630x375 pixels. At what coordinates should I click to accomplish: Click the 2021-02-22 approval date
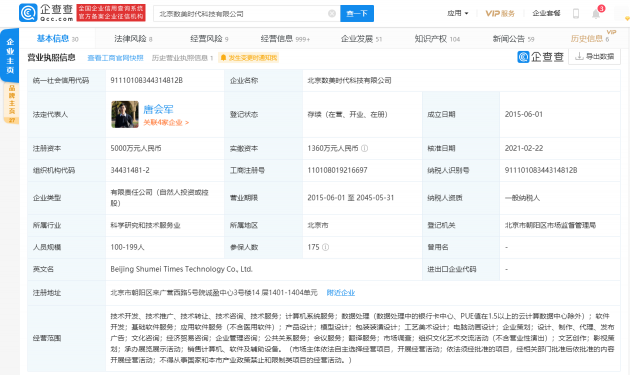(x=524, y=148)
